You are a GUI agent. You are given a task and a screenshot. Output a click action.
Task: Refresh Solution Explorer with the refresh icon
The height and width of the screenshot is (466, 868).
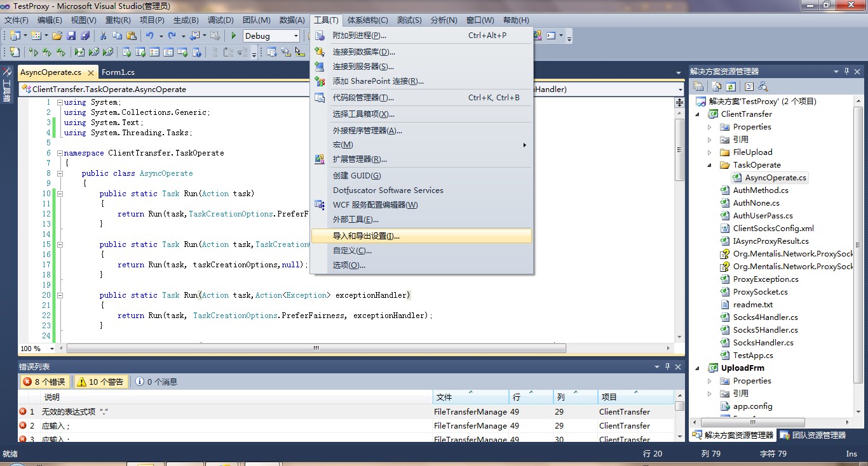click(731, 86)
